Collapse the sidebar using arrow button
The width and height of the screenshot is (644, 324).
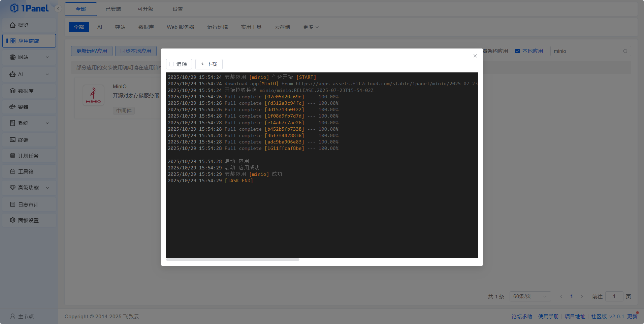[x=58, y=9]
